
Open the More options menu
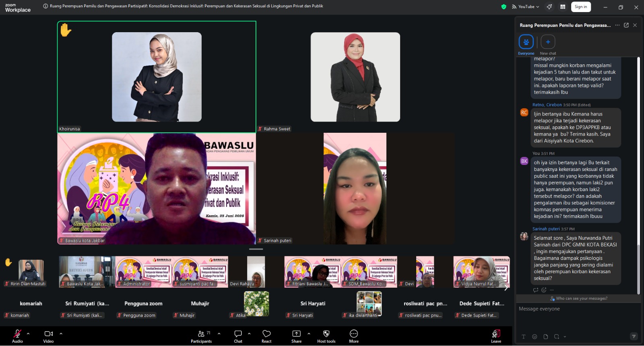coord(354,336)
